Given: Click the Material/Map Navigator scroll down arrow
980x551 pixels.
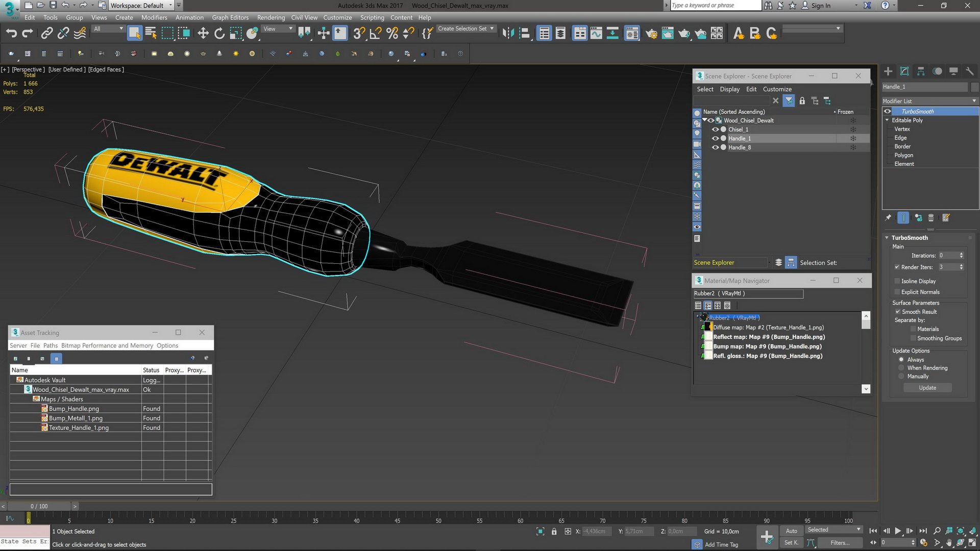Looking at the screenshot, I should click(x=866, y=389).
